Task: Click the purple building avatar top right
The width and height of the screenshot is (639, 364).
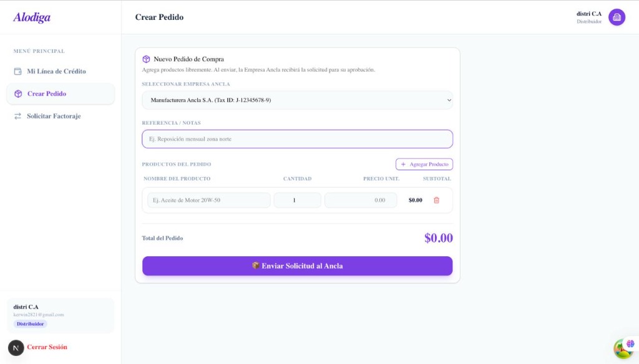Action: point(617,16)
